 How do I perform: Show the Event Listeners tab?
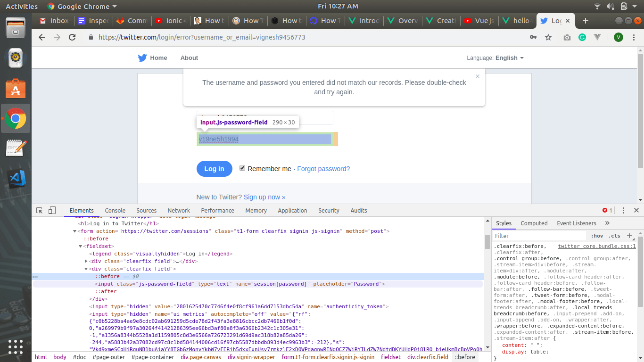[577, 223]
